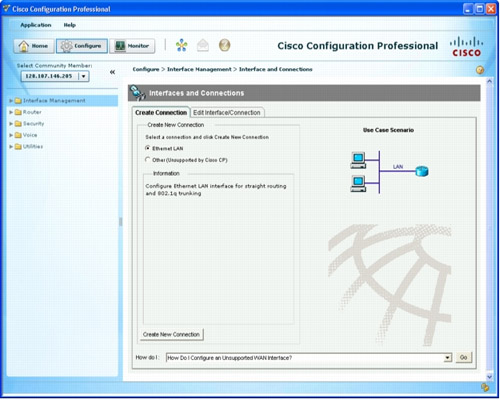
Task: Click the Configure breadcrumb link
Action: pyautogui.click(x=146, y=69)
